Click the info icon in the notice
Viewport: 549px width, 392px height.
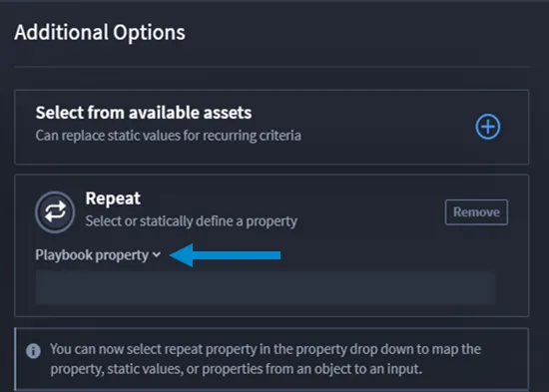coord(33,351)
